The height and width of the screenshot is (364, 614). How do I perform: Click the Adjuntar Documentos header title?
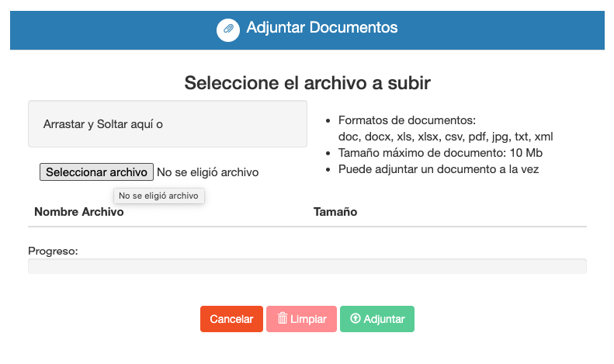coord(322,27)
